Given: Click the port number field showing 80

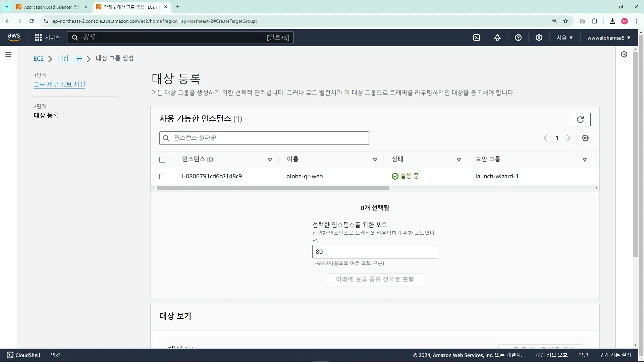Looking at the screenshot, I should [375, 252].
